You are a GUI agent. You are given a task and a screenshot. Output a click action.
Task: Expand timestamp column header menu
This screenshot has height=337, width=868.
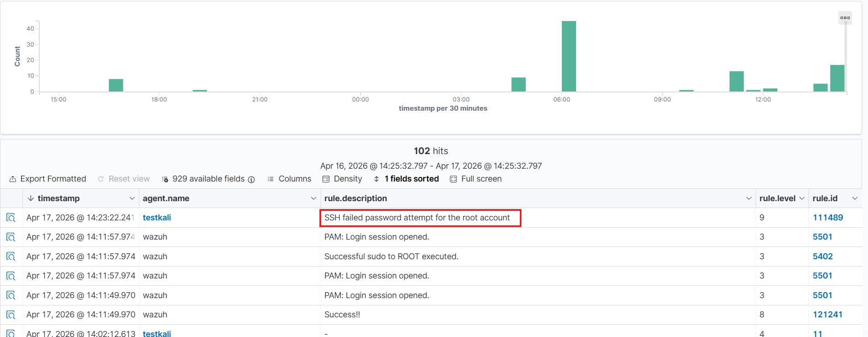[x=132, y=198]
